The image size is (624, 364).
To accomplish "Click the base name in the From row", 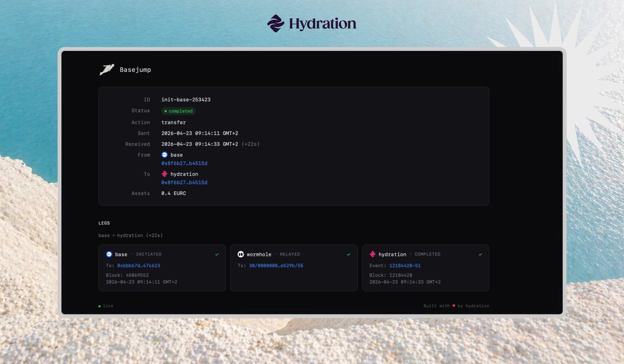I will point(177,155).
